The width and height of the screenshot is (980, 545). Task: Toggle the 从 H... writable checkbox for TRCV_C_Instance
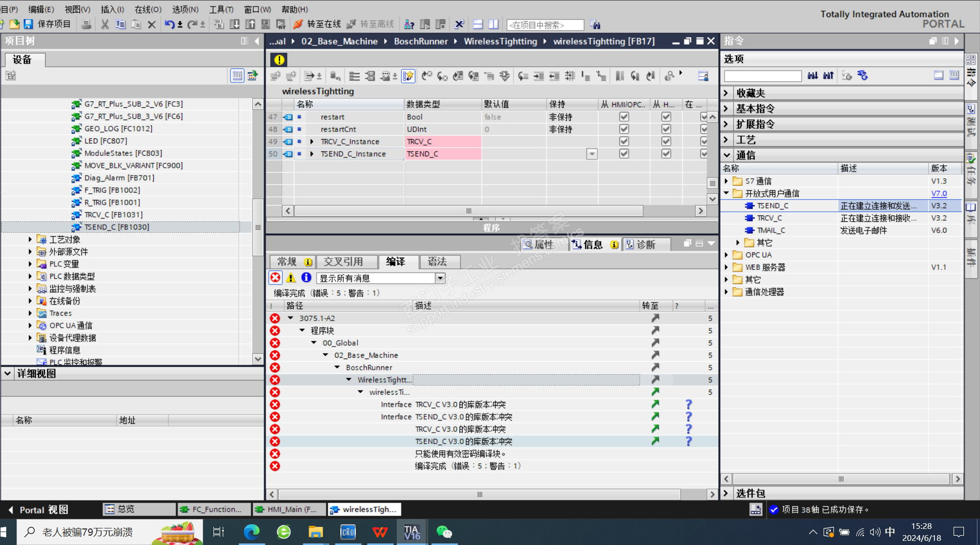(x=666, y=141)
